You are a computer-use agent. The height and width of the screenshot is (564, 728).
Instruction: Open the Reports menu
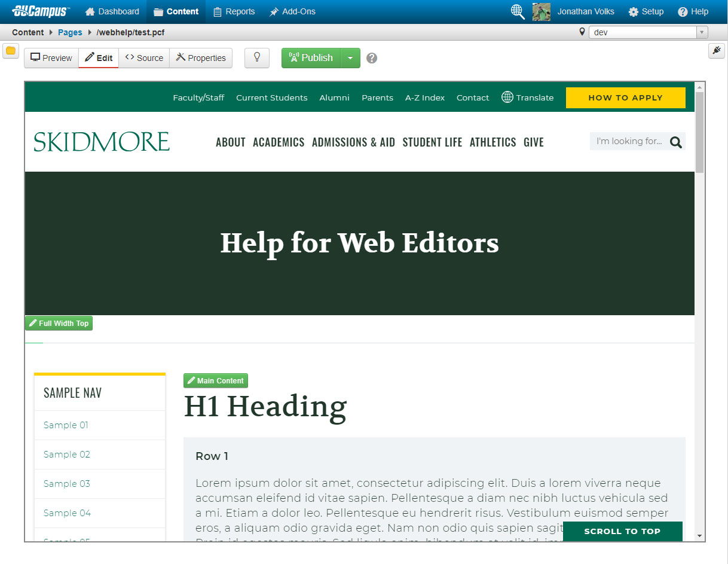tap(234, 11)
